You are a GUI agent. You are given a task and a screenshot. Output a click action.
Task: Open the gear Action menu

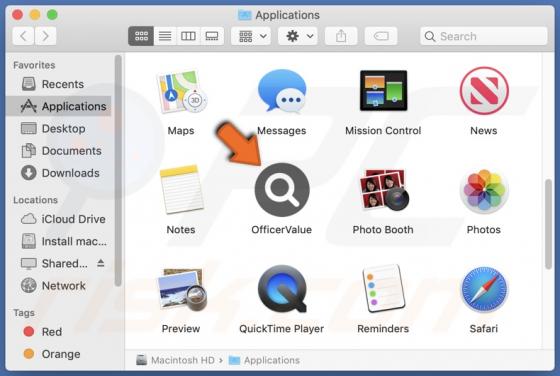(x=298, y=36)
